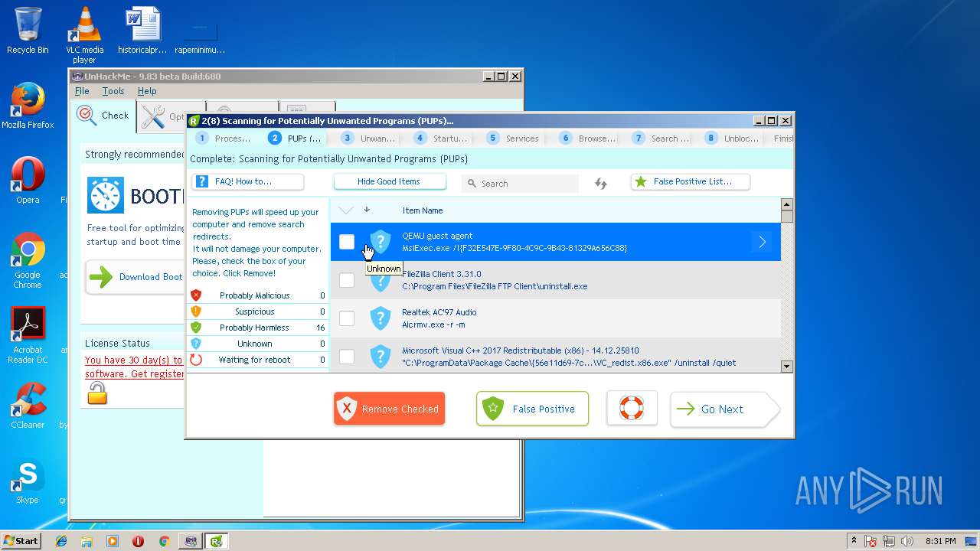Open the False Positive List
Screen dimensions: 980x551
[691, 181]
